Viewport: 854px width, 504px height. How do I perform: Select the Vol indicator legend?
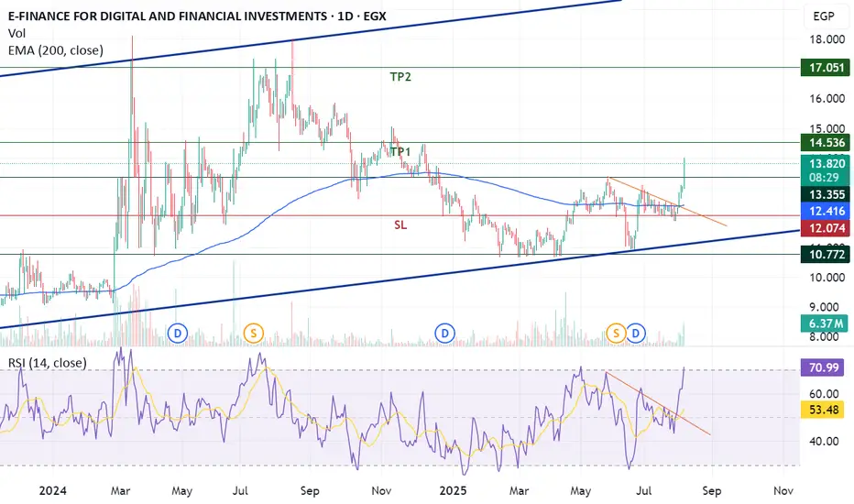tap(16, 33)
